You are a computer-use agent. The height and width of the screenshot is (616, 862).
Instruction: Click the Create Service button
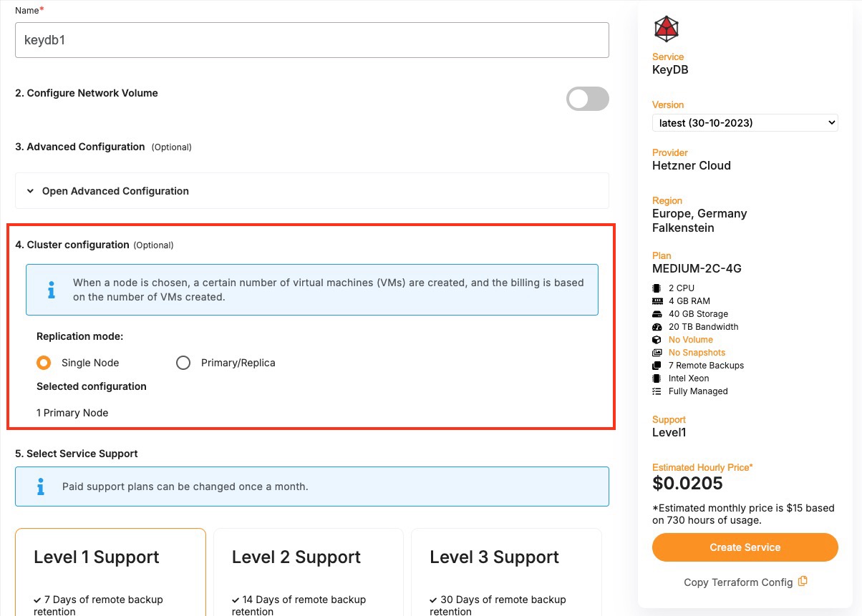coord(745,547)
